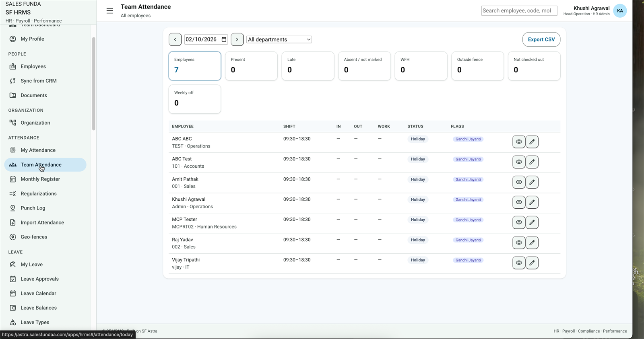Open the KA user avatar
Screen dimensions: 644x339
pyautogui.click(x=620, y=11)
